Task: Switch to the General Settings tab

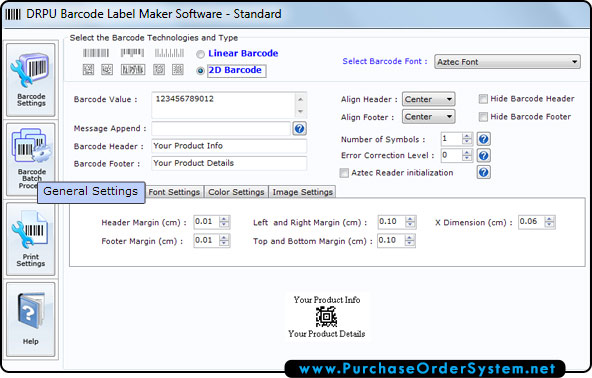Action: point(91,192)
